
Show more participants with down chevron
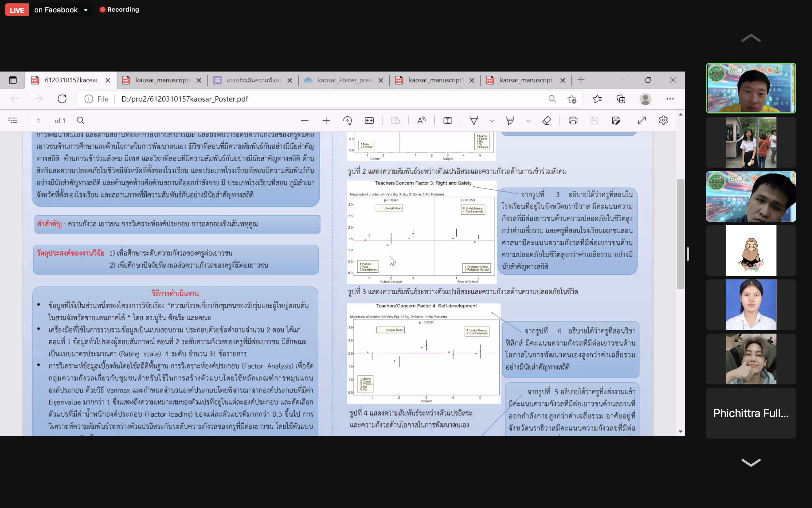751,462
